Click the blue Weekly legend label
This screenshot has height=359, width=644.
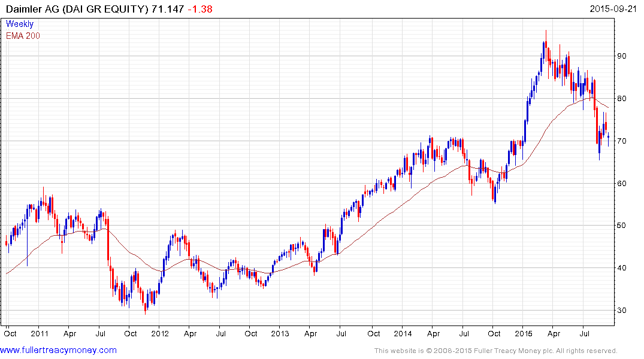[19, 24]
